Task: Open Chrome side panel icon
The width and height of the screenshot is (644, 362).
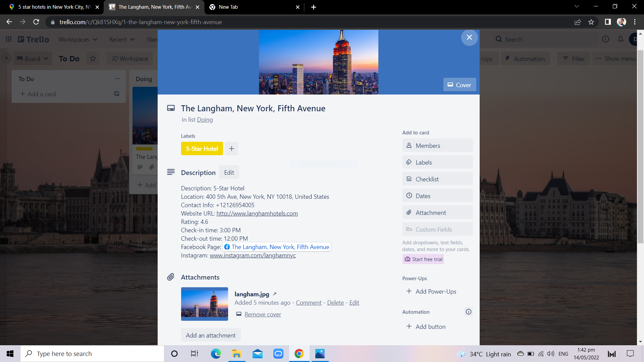Action: [x=607, y=22]
